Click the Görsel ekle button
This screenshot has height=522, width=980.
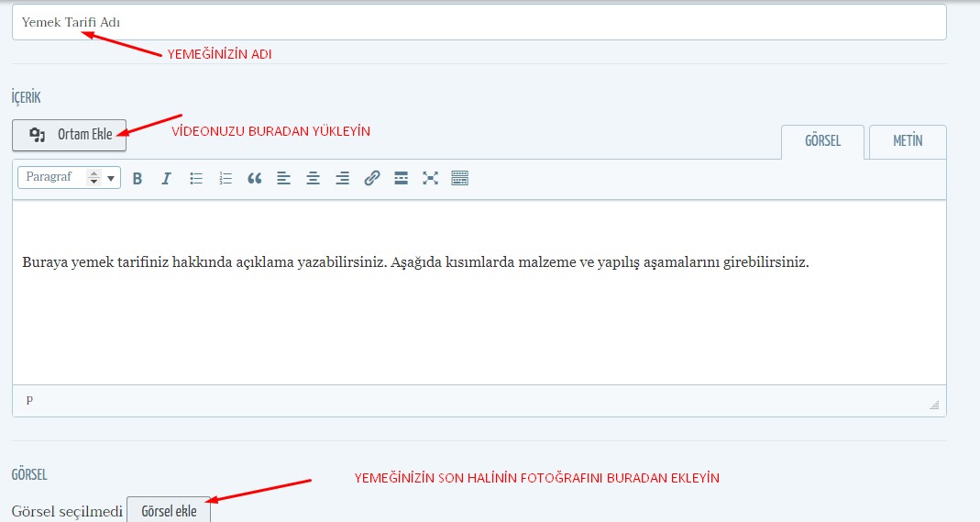(169, 511)
